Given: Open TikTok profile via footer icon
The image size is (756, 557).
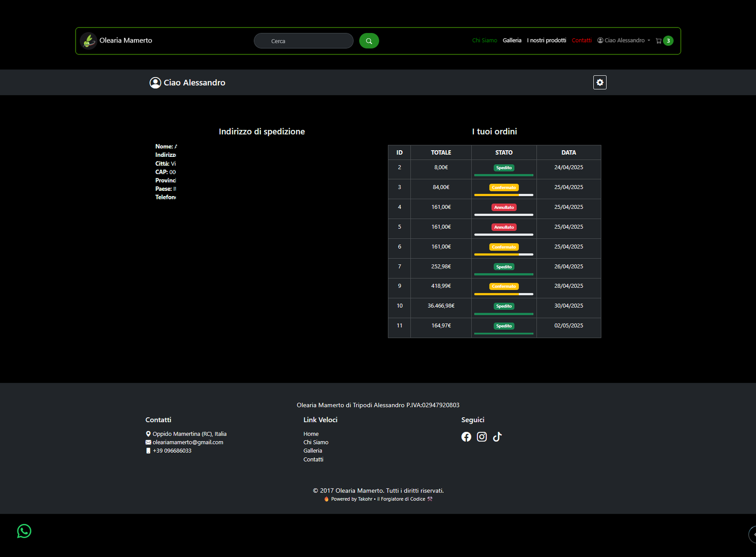Looking at the screenshot, I should [497, 437].
